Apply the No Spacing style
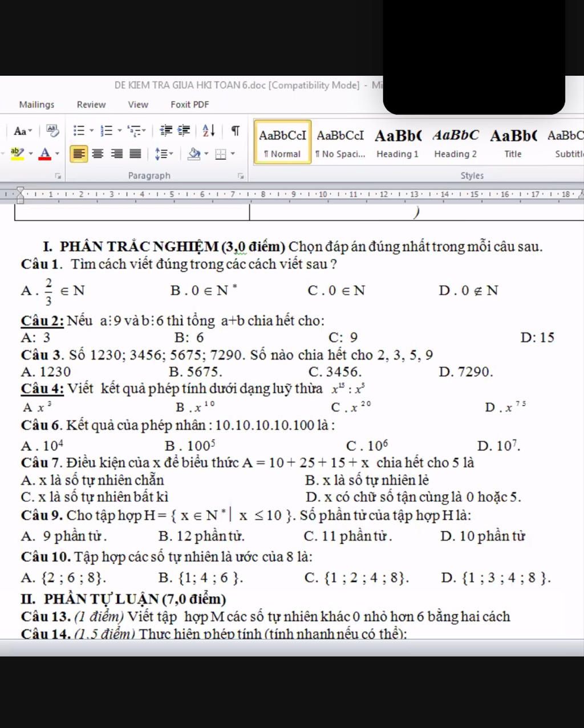This screenshot has height=728, width=584. click(x=340, y=142)
